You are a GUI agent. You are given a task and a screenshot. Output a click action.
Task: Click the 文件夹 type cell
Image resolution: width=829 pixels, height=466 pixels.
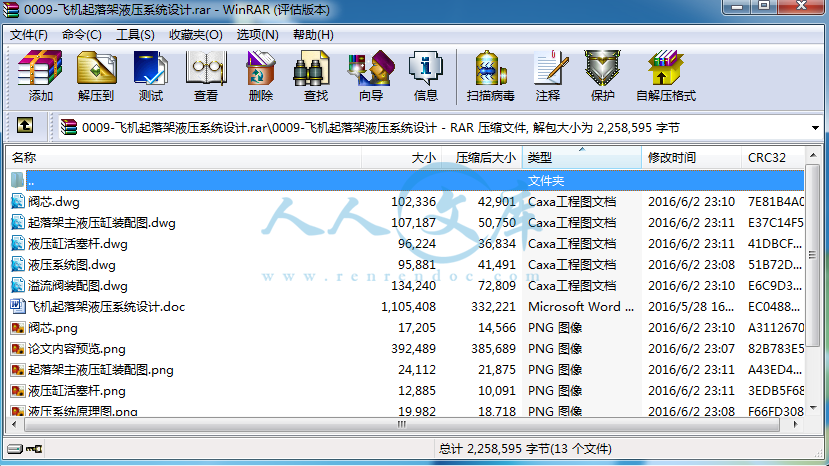tap(546, 181)
